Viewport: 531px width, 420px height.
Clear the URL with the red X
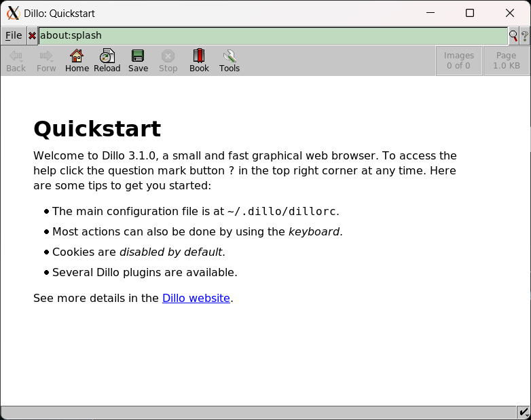coord(32,35)
